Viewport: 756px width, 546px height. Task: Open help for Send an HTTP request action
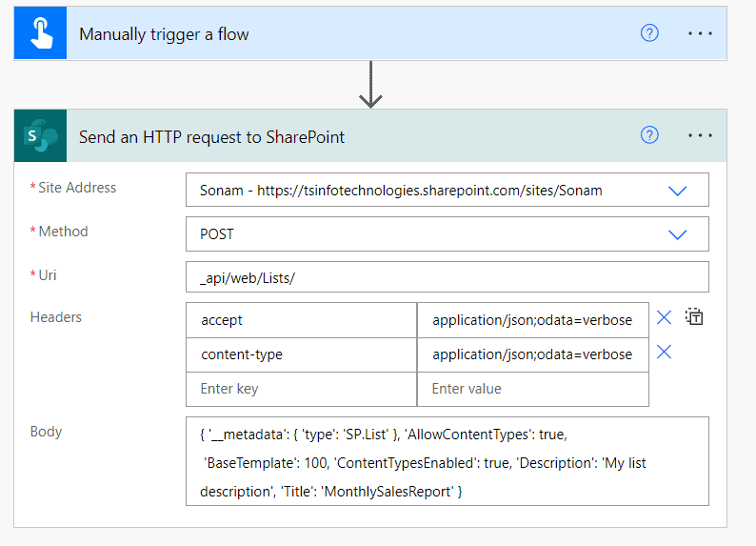click(649, 135)
